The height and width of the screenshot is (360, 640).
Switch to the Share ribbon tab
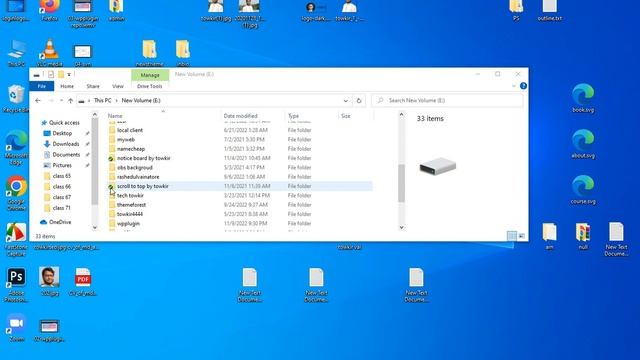[x=93, y=86]
